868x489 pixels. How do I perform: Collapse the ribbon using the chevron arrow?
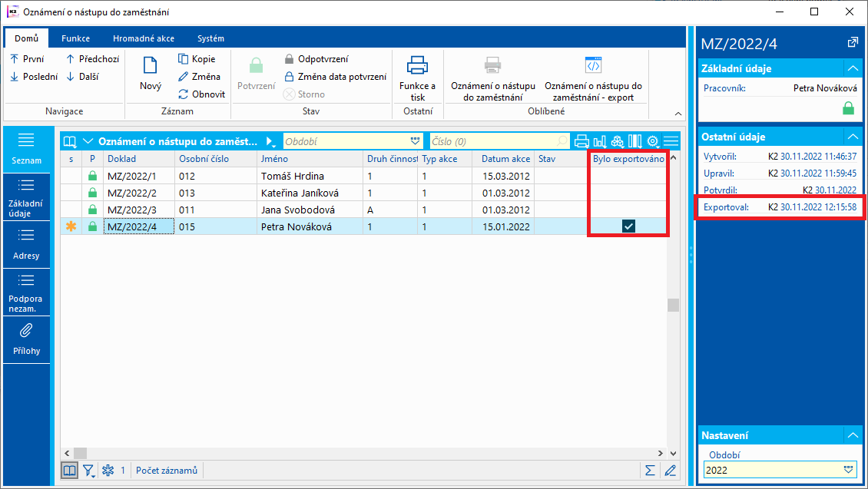pos(677,113)
